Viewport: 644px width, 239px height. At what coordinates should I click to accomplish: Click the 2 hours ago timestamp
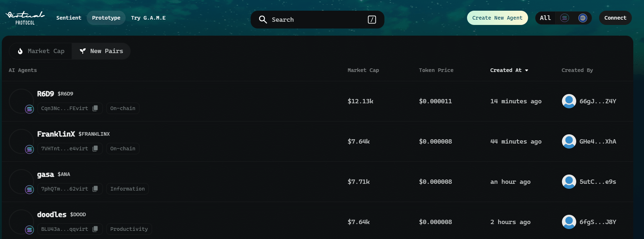(510, 222)
